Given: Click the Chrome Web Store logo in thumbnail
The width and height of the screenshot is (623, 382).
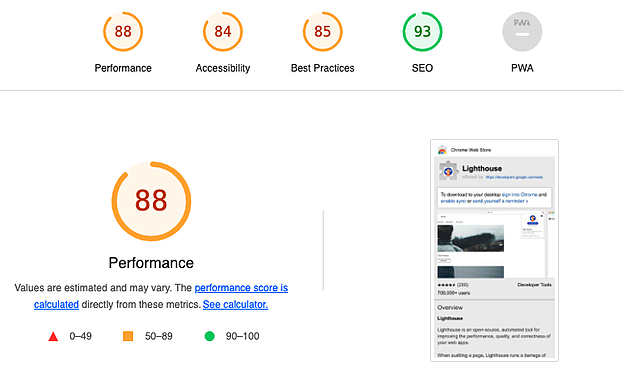Looking at the screenshot, I should (442, 150).
